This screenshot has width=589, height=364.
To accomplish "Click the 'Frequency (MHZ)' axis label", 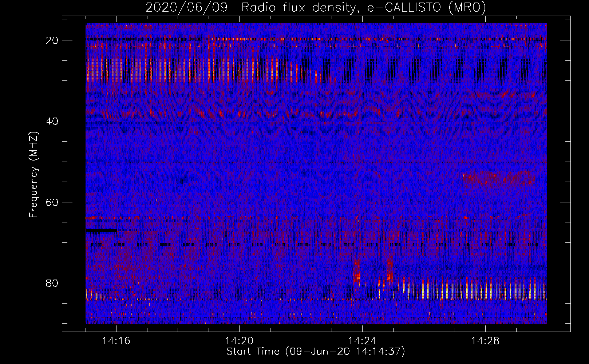I will click(33, 175).
